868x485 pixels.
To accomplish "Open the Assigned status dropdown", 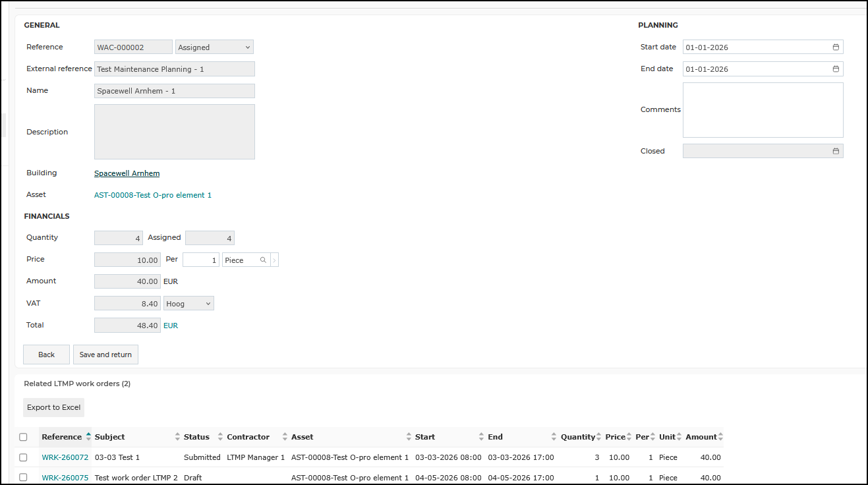I will pyautogui.click(x=214, y=47).
